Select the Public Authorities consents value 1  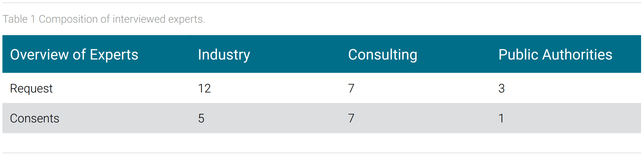pyautogui.click(x=501, y=118)
